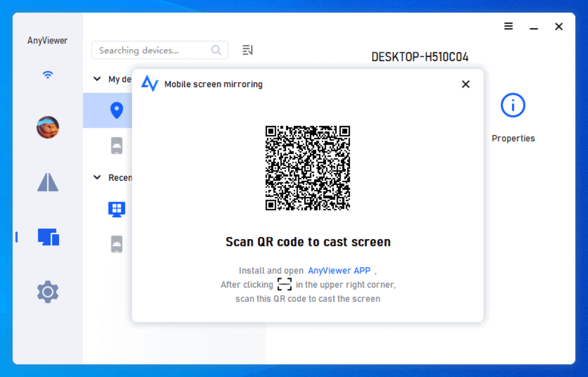Screen dimensions: 588x377
Task: Select the mobile device icon under My devices
Action: coord(116,145)
